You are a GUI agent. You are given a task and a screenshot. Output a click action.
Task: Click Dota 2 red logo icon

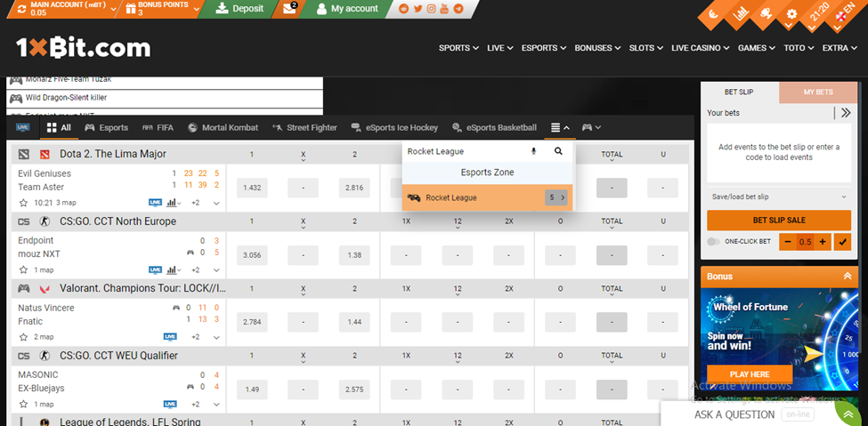click(x=45, y=154)
